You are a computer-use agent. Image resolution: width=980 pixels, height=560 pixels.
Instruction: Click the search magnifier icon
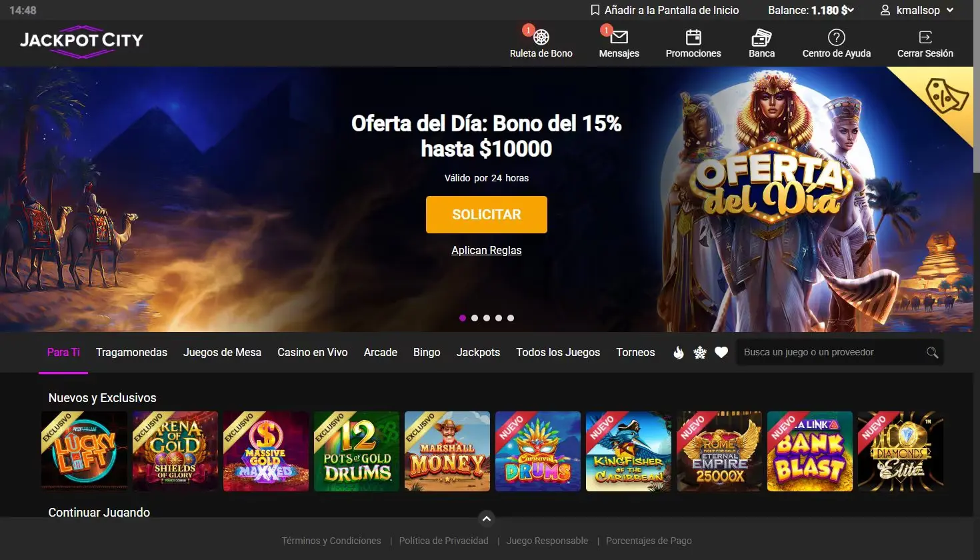(932, 353)
